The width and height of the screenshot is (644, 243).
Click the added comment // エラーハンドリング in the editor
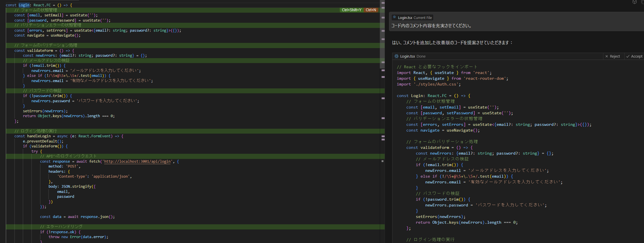click(x=61, y=227)
